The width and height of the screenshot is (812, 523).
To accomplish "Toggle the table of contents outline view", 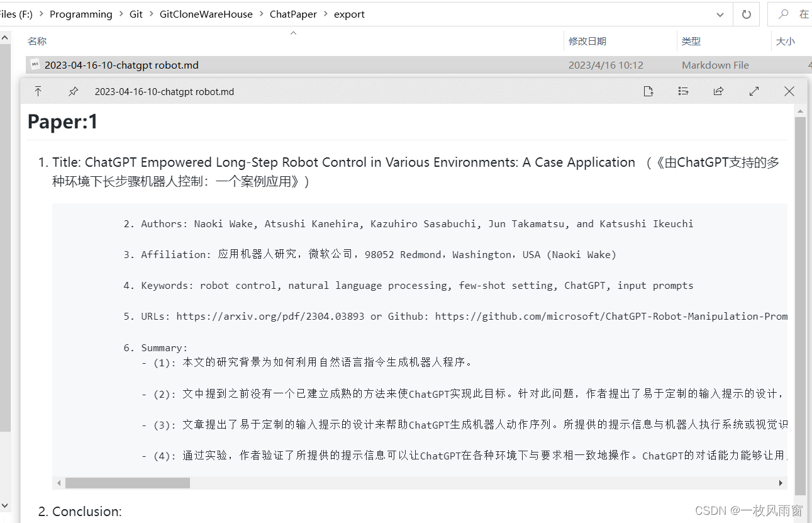I will (684, 91).
